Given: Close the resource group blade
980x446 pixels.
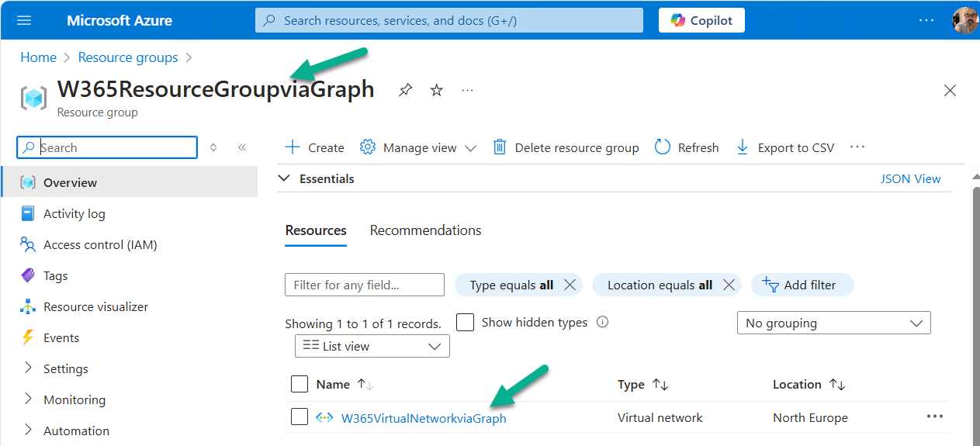Looking at the screenshot, I should pyautogui.click(x=950, y=90).
